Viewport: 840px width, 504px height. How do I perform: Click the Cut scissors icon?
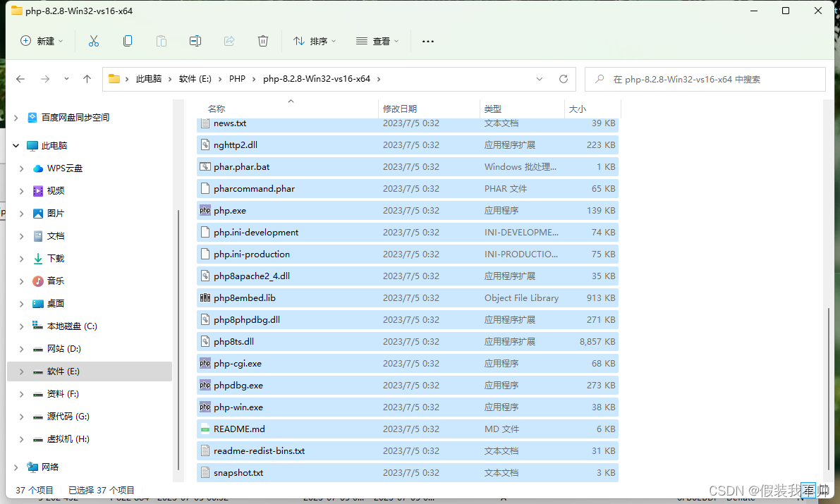point(94,42)
